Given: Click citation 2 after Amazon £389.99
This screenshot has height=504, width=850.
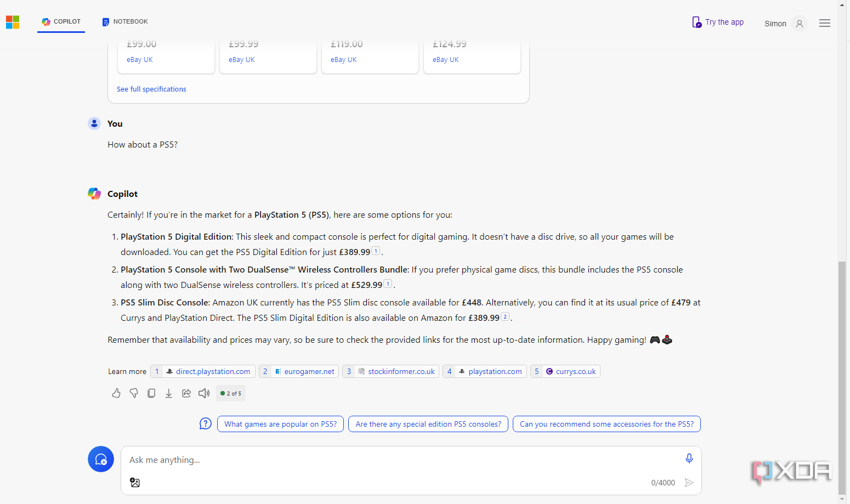Looking at the screenshot, I should tap(505, 316).
